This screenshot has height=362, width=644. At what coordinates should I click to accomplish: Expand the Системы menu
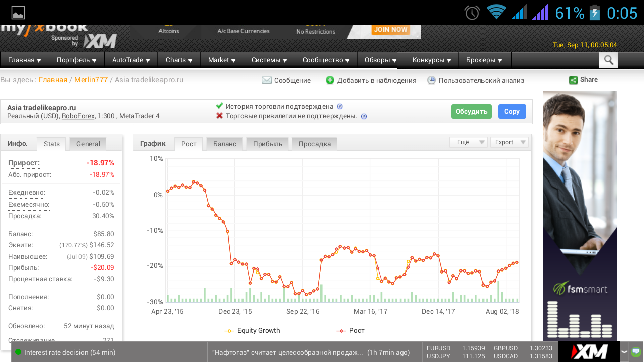pyautogui.click(x=269, y=60)
